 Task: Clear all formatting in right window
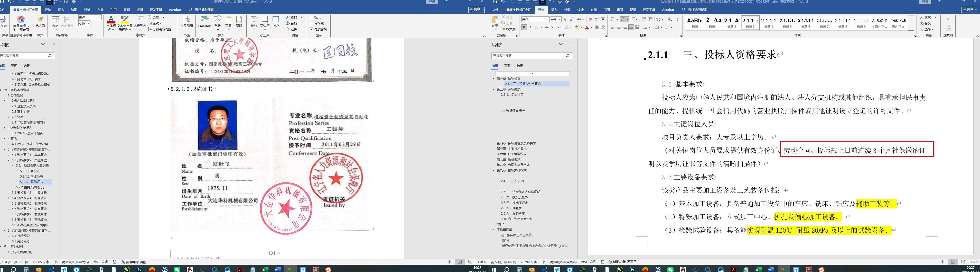click(x=590, y=20)
